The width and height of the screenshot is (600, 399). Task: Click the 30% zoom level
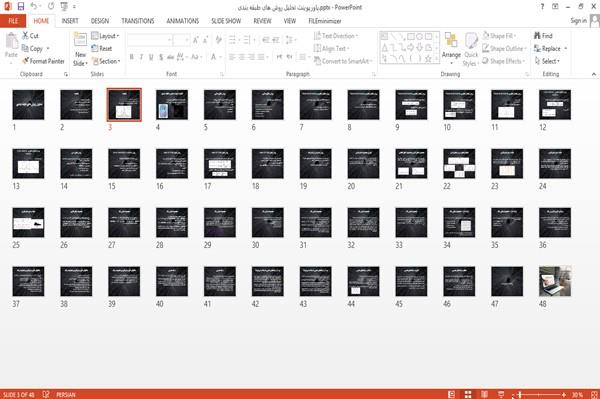pos(577,394)
